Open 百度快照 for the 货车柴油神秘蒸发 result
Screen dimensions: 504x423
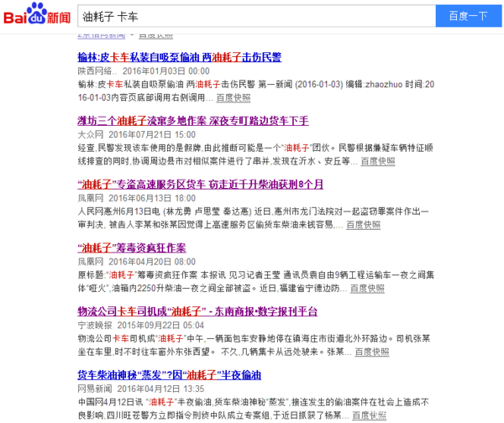point(366,415)
